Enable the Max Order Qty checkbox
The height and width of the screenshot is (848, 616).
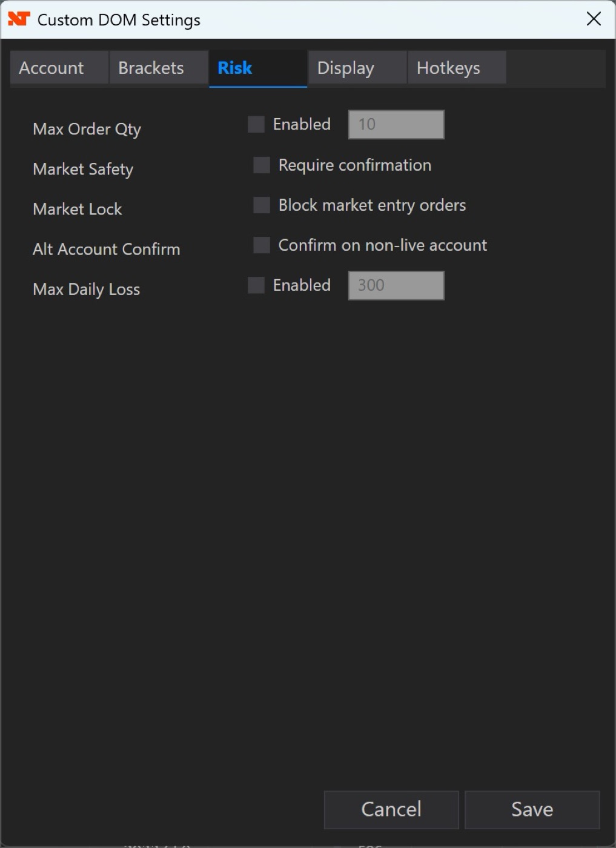[x=256, y=124]
